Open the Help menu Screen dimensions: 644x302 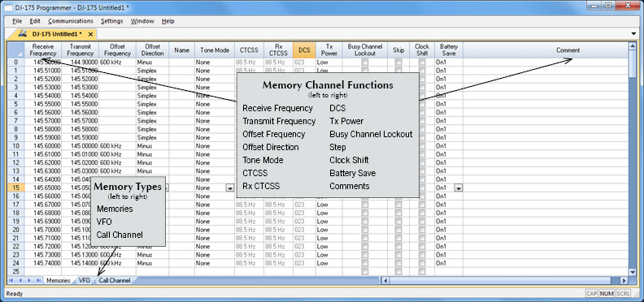[168, 21]
